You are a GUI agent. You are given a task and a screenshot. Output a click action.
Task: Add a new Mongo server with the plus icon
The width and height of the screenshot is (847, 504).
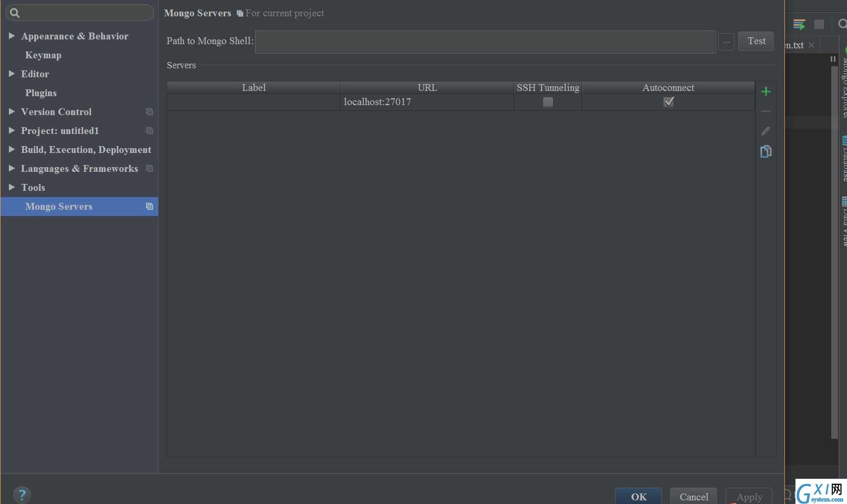[x=766, y=92]
